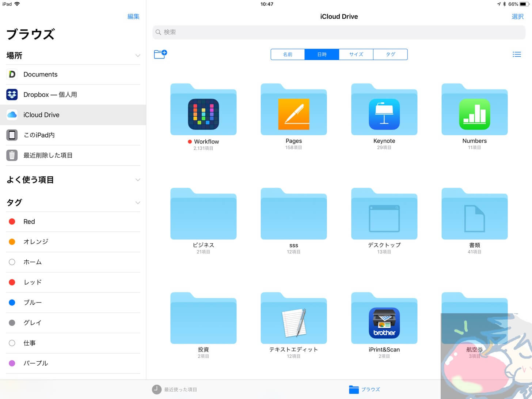The height and width of the screenshot is (399, 532).
Task: Open the iPrint&Scan folder
Action: [384, 318]
